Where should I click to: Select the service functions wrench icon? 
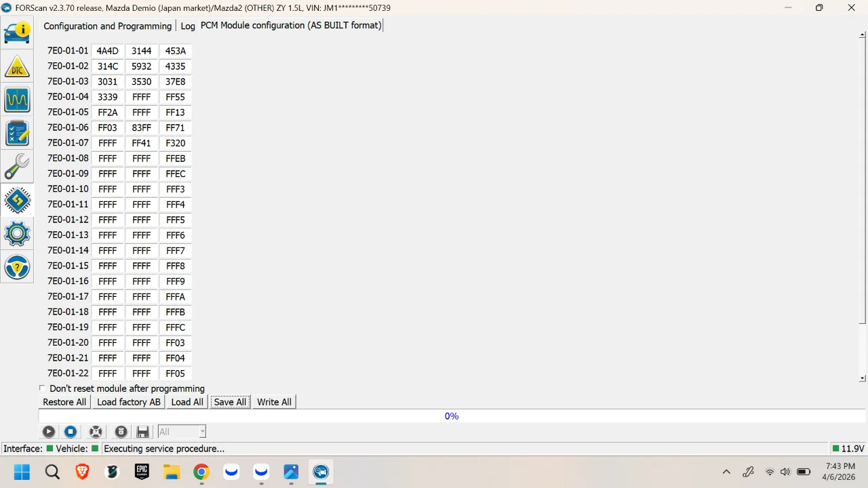(17, 167)
